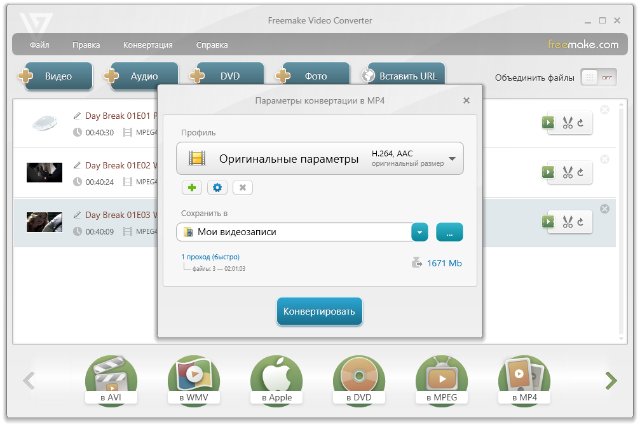This screenshot has width=640, height=425.
Task: Select the Day Break 01E01 thumbnail
Action: [44, 123]
